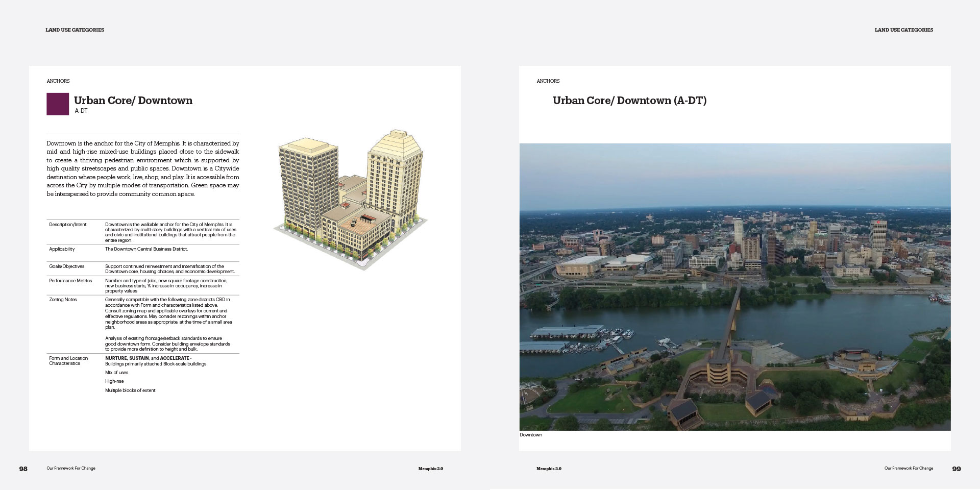Click the purple A-DT color swatch
980x490 pixels.
pyautogui.click(x=58, y=104)
